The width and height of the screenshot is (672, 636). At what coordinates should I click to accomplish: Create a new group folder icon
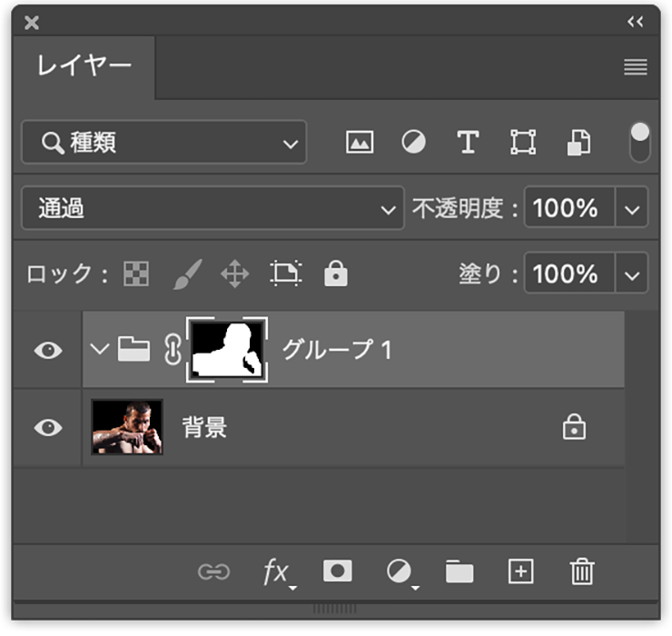[x=460, y=571]
